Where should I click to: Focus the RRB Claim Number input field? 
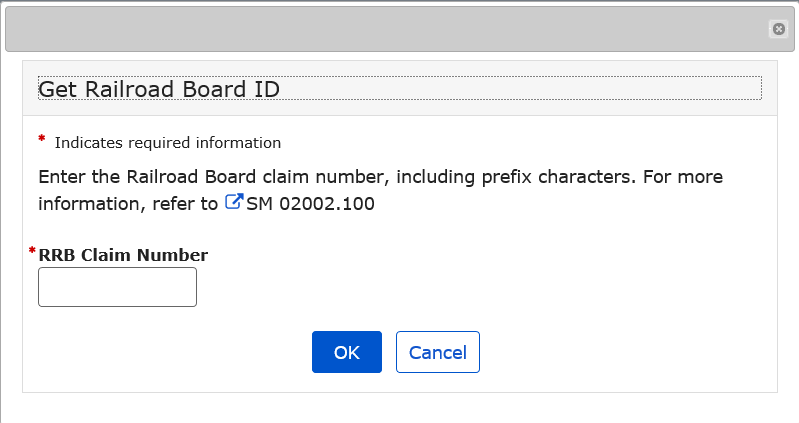pyautogui.click(x=117, y=287)
